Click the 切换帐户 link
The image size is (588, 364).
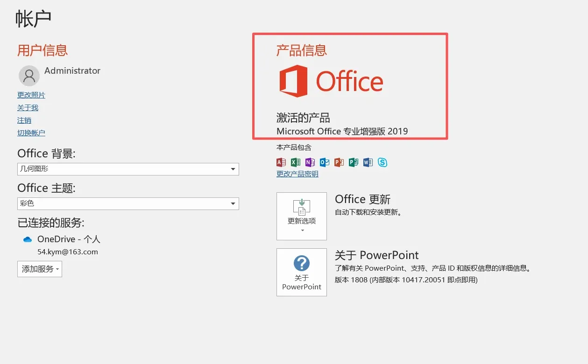click(31, 133)
